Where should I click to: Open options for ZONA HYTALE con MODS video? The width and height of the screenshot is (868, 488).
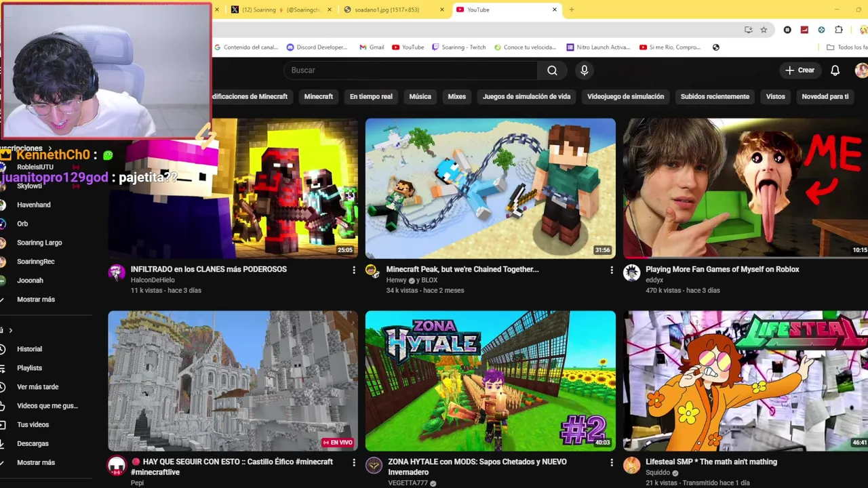tap(611, 462)
